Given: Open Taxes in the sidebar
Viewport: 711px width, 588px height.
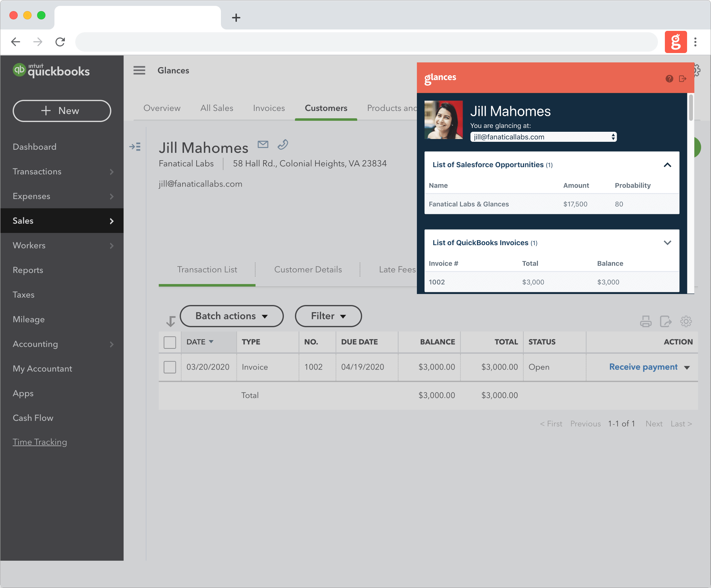Looking at the screenshot, I should tap(23, 295).
